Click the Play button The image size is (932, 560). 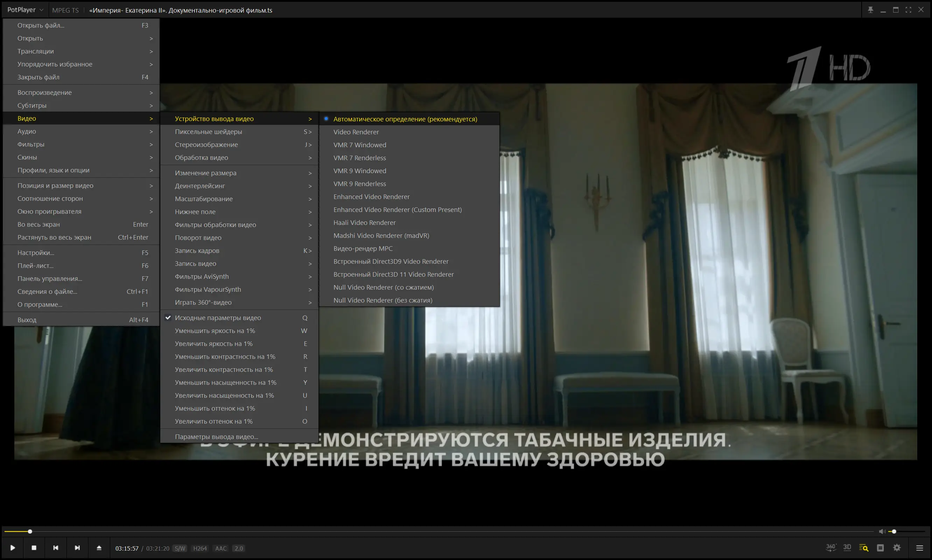point(13,548)
